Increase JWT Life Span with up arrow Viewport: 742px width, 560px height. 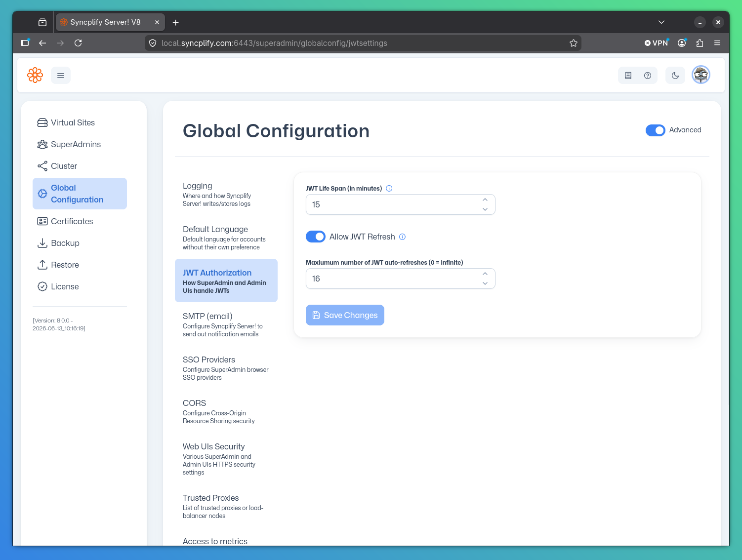click(x=485, y=200)
